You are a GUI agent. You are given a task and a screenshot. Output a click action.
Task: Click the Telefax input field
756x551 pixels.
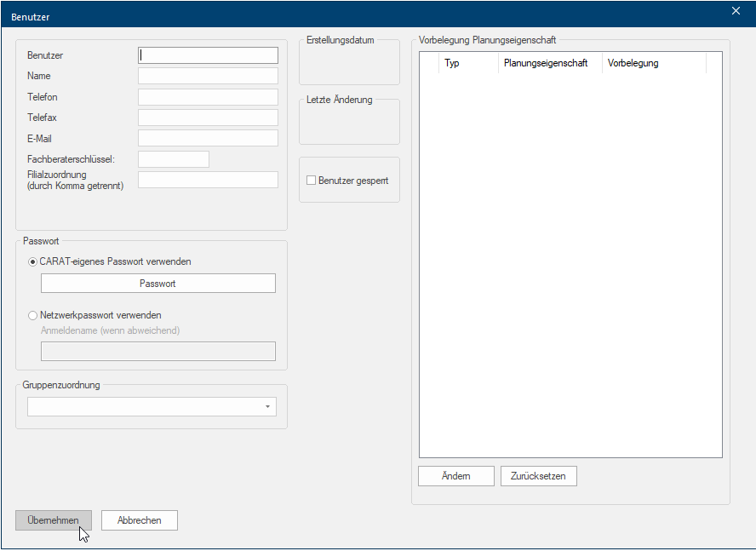pos(208,118)
